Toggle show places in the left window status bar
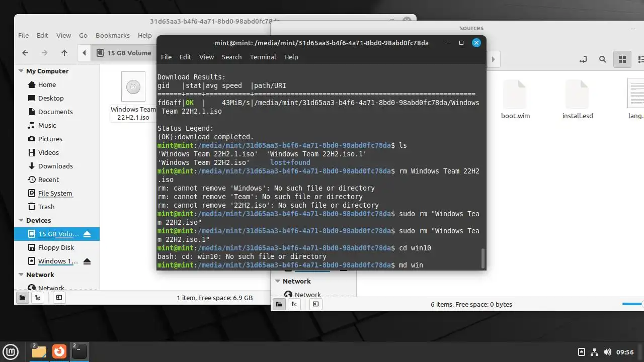Screen dimensions: 644x362 pos(22,298)
